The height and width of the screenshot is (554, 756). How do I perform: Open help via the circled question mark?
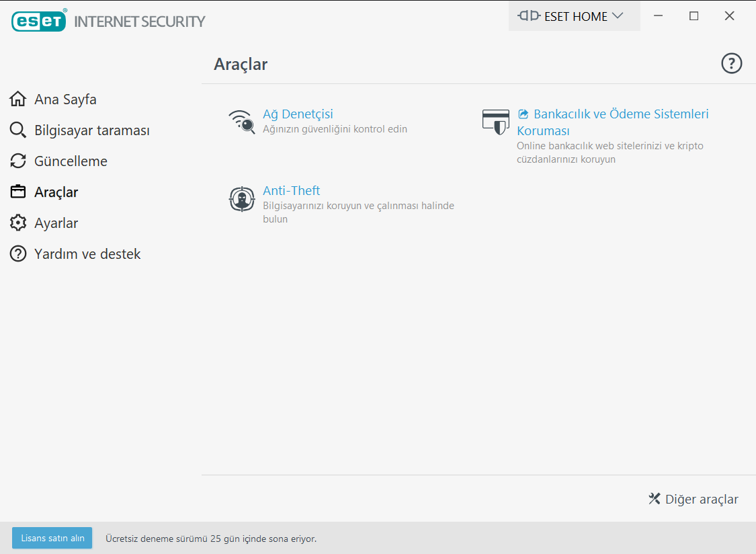point(731,63)
